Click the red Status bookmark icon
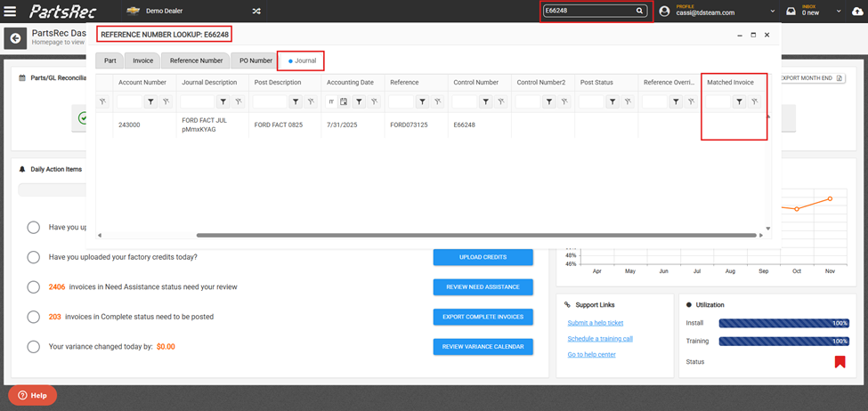 tap(840, 362)
